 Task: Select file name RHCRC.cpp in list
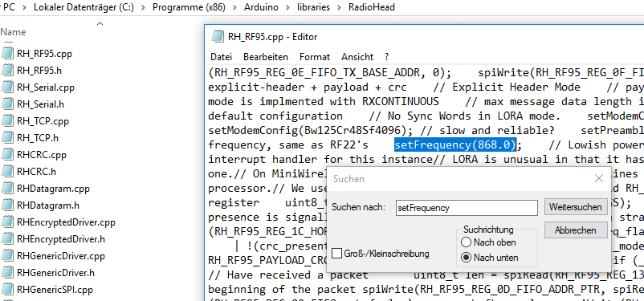tap(42, 155)
